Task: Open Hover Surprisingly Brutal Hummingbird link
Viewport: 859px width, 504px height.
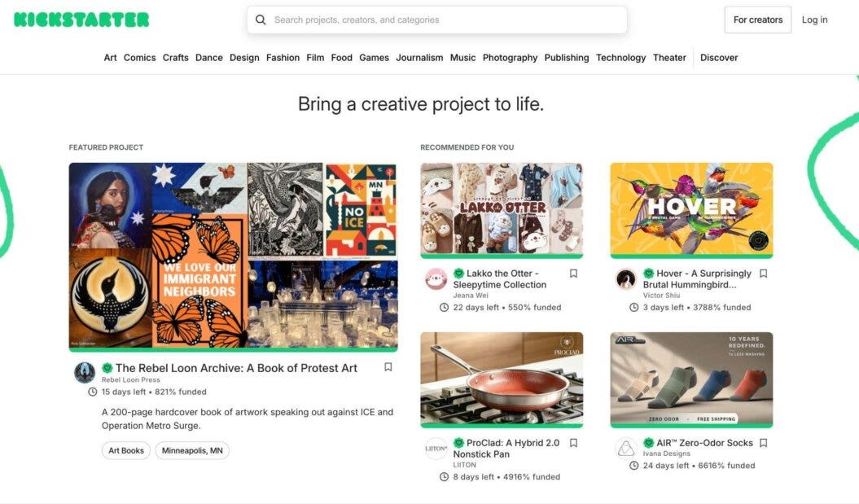Action: (x=697, y=278)
